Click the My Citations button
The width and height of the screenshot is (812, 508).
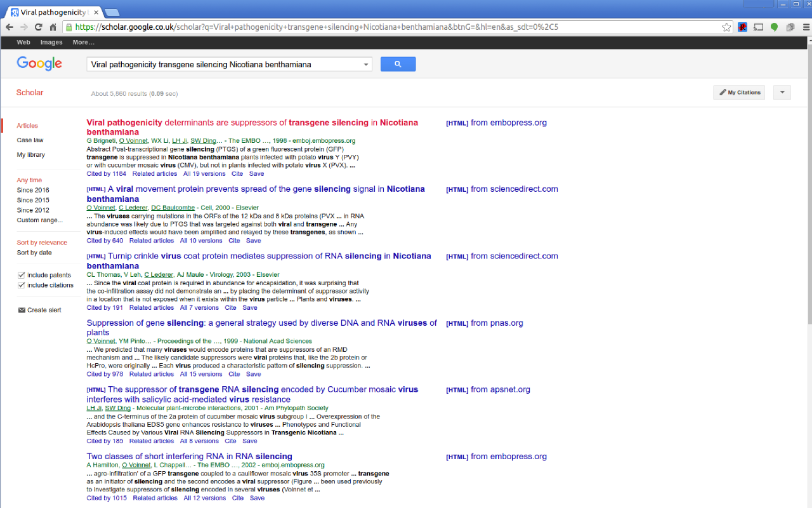click(739, 93)
